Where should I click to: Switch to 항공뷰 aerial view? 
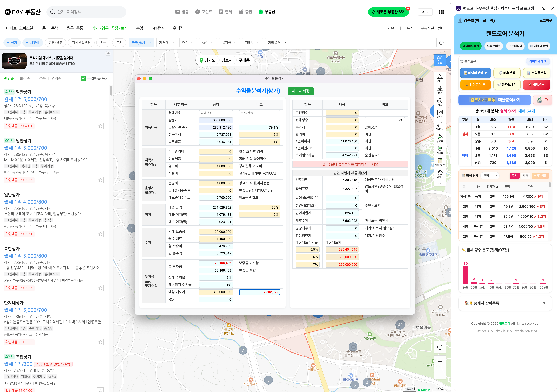pyautogui.click(x=439, y=138)
